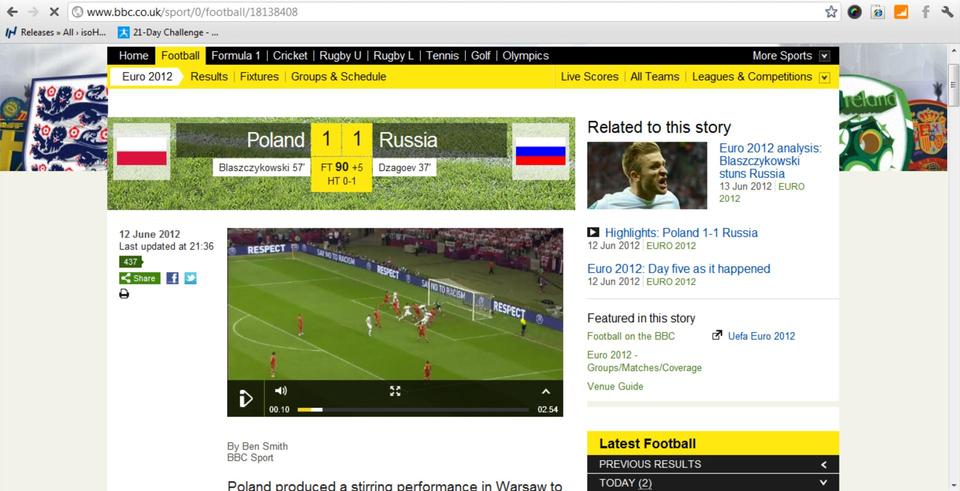Go to Formula 1 section

click(x=236, y=56)
